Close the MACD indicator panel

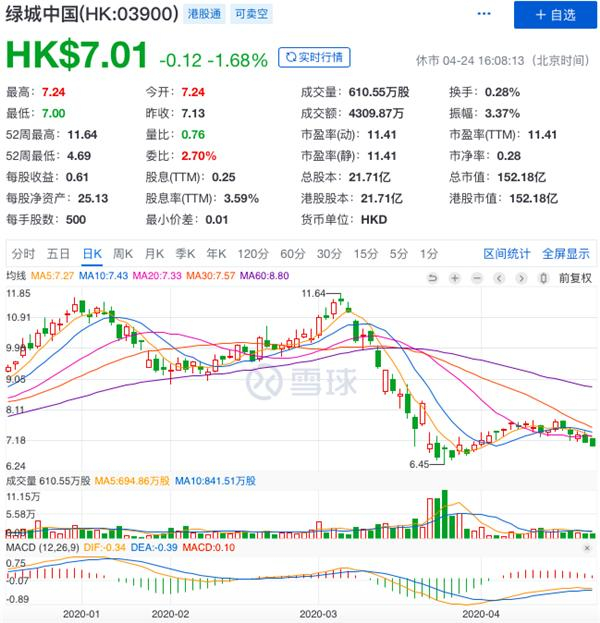coord(587,548)
